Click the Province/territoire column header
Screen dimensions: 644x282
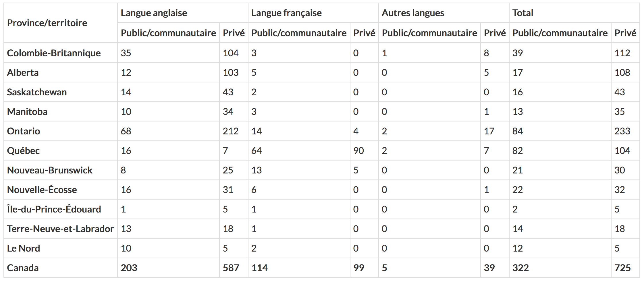coord(47,23)
